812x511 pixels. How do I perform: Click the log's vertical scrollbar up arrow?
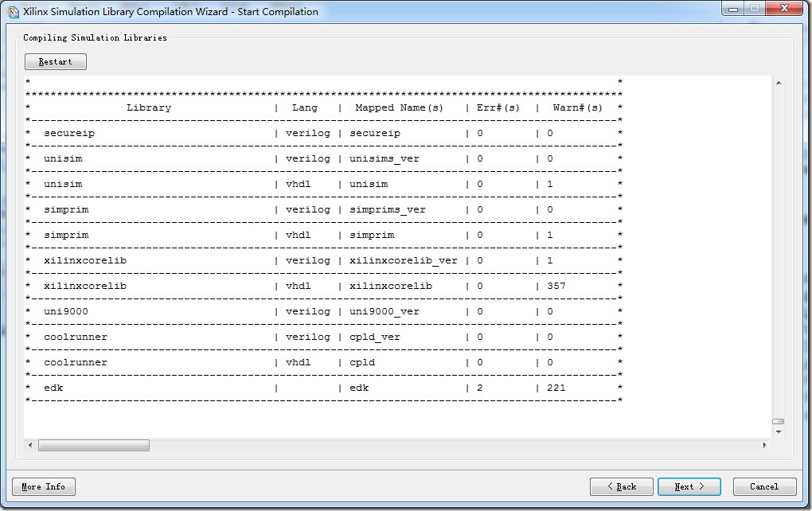778,83
